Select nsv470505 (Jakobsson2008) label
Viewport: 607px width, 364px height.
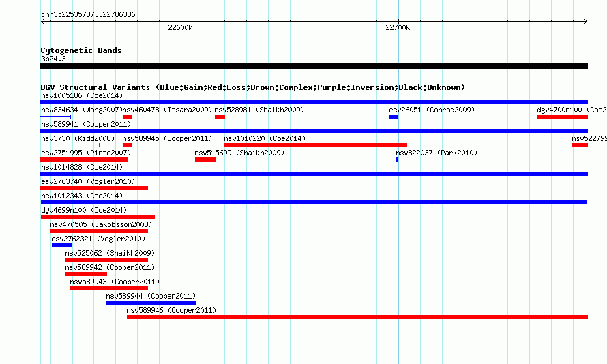[101, 224]
